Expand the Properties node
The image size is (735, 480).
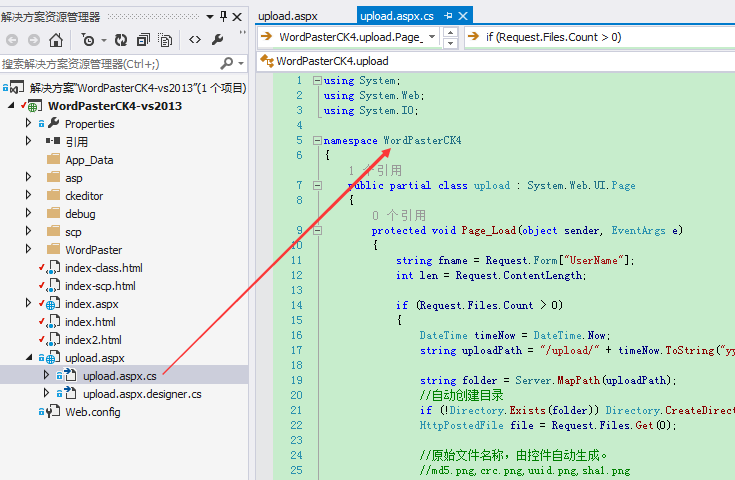point(29,123)
